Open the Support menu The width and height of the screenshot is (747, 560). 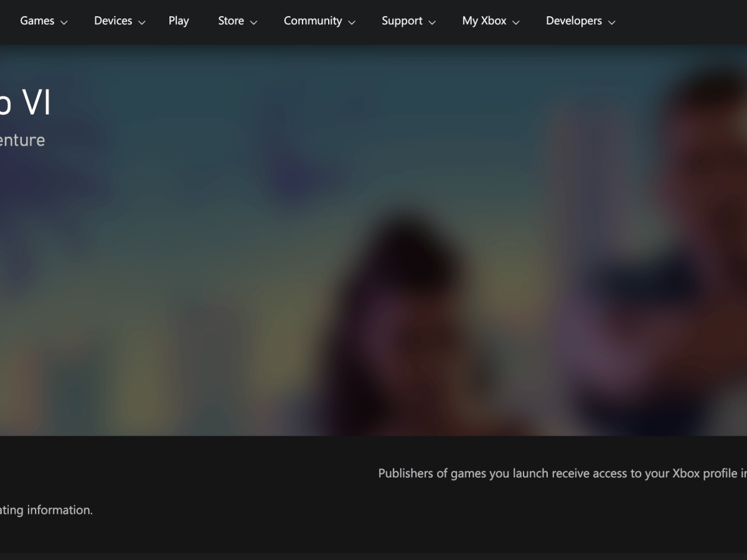coord(401,21)
